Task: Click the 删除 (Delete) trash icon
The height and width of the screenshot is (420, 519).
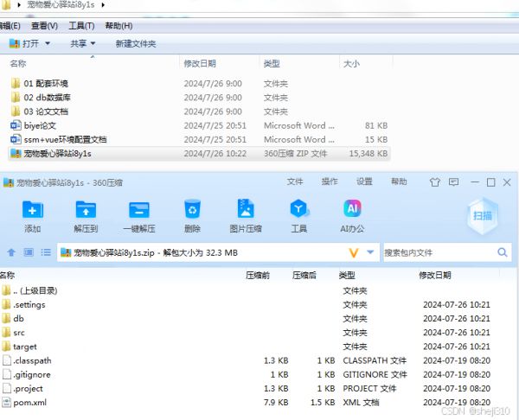Action: click(192, 209)
